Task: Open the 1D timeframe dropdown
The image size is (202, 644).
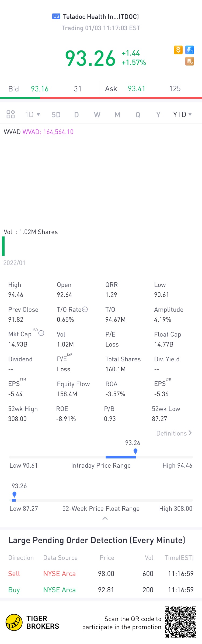Action: [x=33, y=115]
